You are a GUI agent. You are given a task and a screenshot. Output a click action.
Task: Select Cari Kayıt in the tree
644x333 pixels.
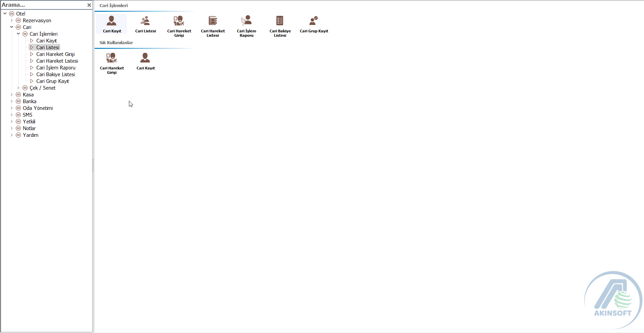(x=46, y=41)
